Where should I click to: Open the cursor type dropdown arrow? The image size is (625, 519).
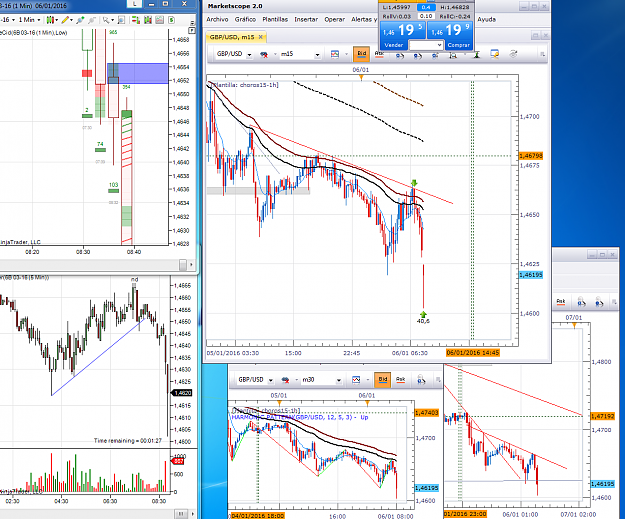pyautogui.click(x=112, y=20)
